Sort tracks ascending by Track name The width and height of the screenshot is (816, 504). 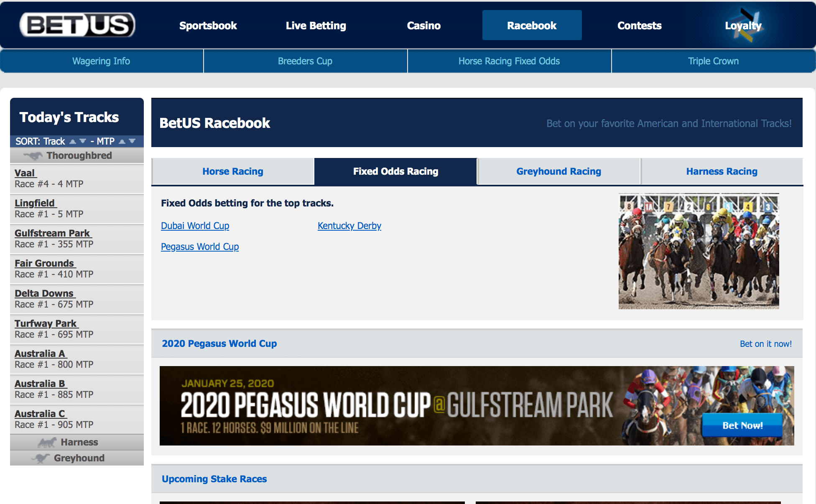72,141
